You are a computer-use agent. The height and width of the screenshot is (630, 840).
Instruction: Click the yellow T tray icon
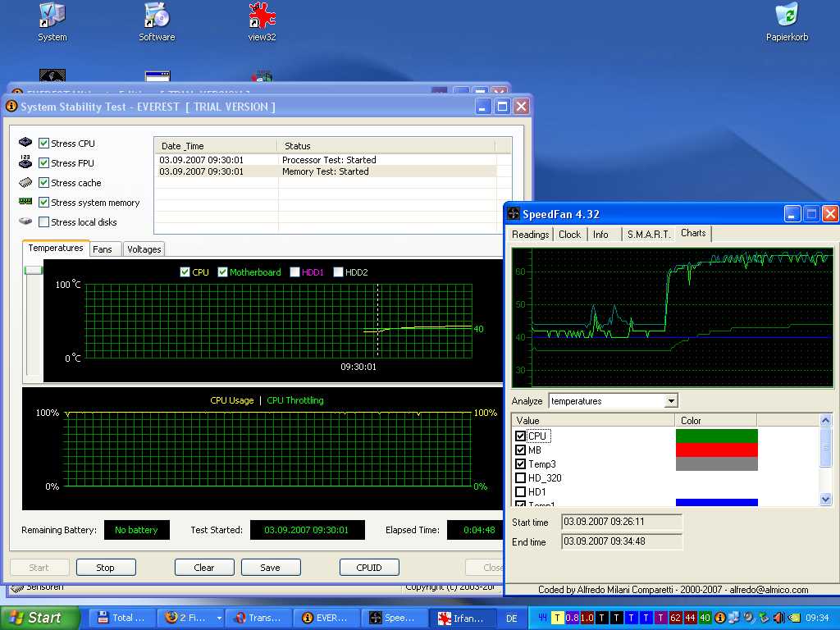pos(558,618)
